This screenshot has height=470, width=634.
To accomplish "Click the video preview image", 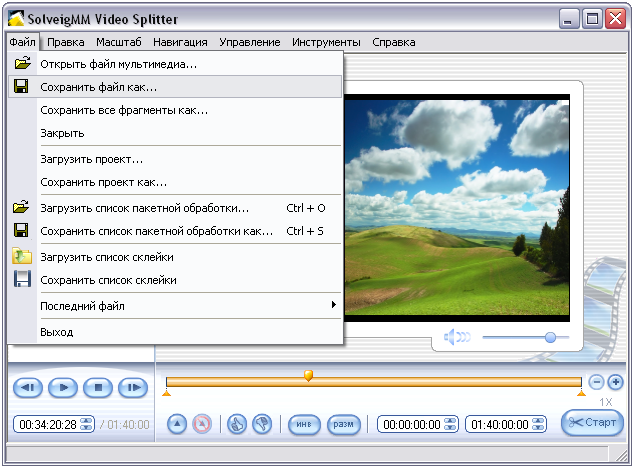I will 457,208.
